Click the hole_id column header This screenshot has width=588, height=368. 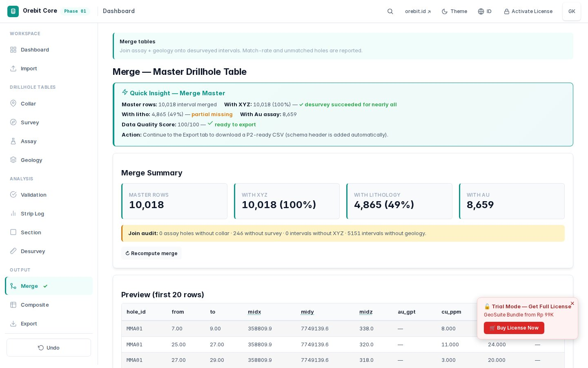coord(136,312)
